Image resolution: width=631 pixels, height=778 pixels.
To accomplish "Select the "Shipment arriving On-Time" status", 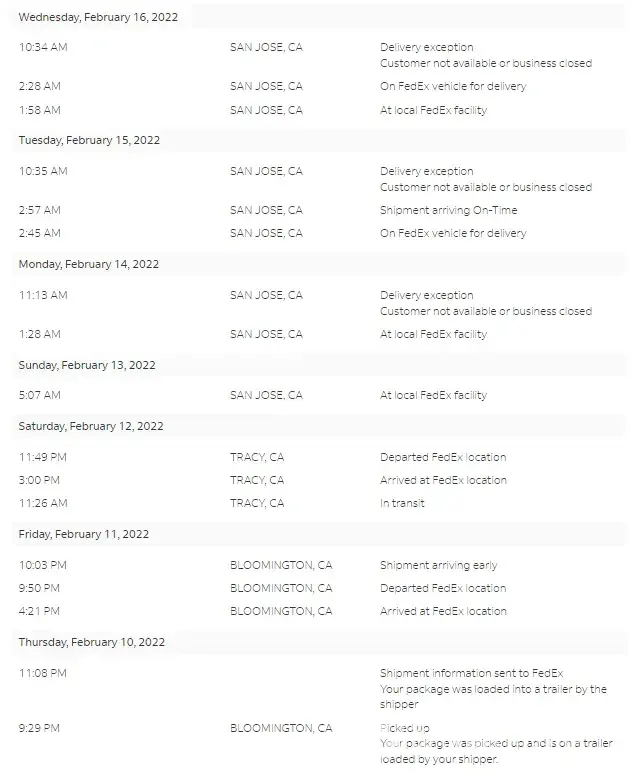I will click(448, 211).
